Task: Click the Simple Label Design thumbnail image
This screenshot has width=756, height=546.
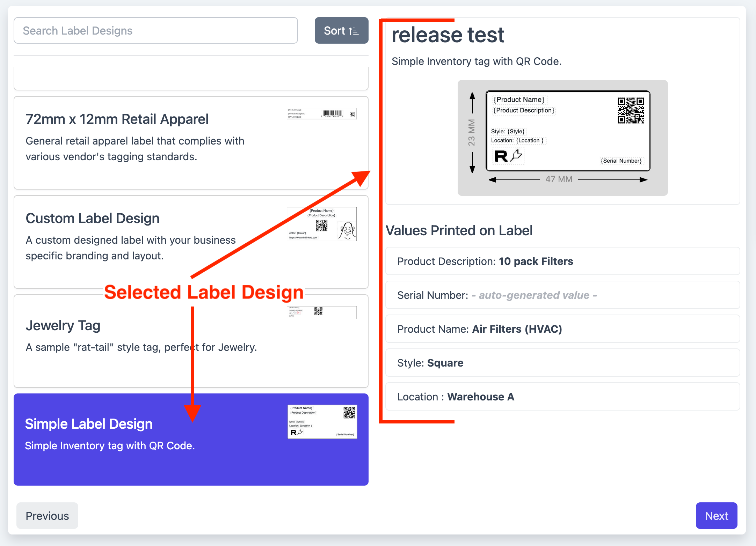Action: (322, 422)
